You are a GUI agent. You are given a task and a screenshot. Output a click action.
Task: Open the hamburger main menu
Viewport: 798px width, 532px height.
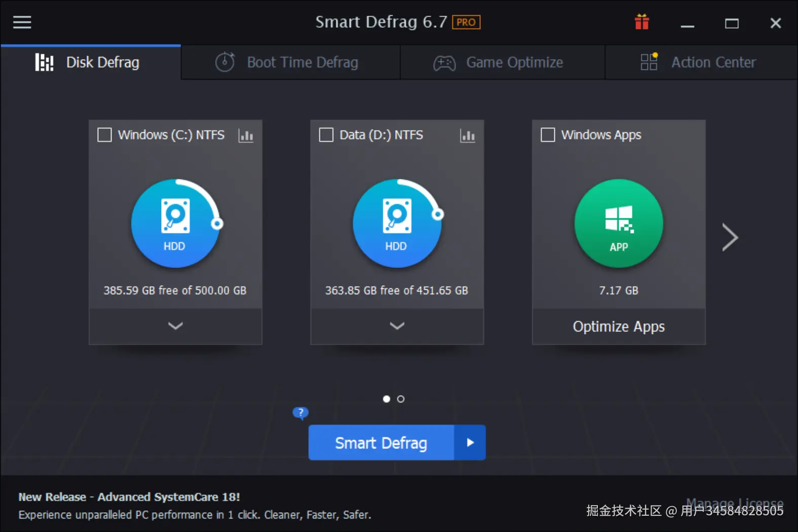tap(22, 22)
